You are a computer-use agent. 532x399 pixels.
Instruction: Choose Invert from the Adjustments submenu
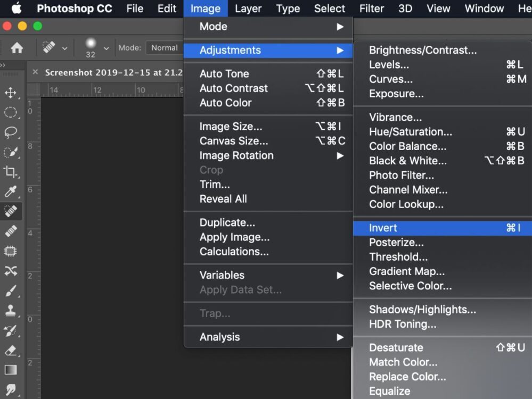(383, 228)
